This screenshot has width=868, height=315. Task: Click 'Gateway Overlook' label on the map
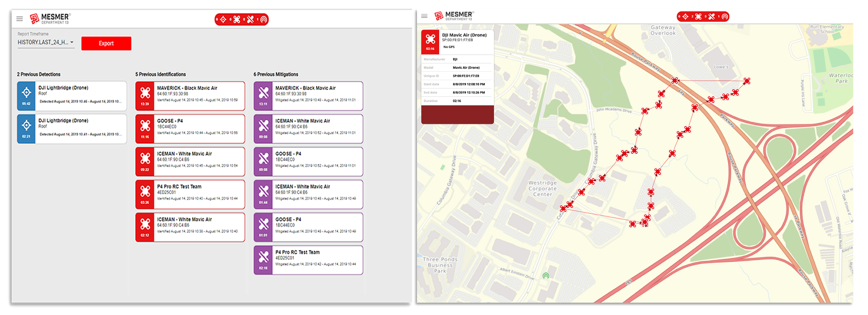pos(663,30)
